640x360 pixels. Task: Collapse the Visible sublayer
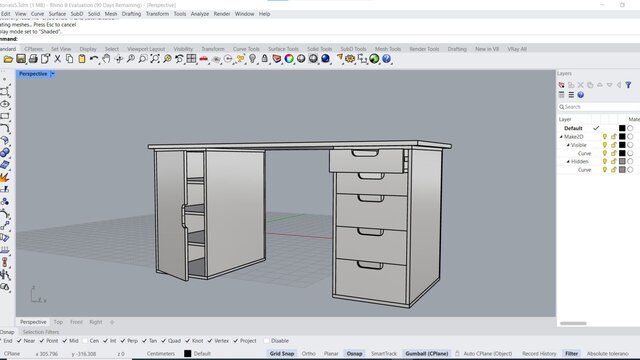coord(568,145)
